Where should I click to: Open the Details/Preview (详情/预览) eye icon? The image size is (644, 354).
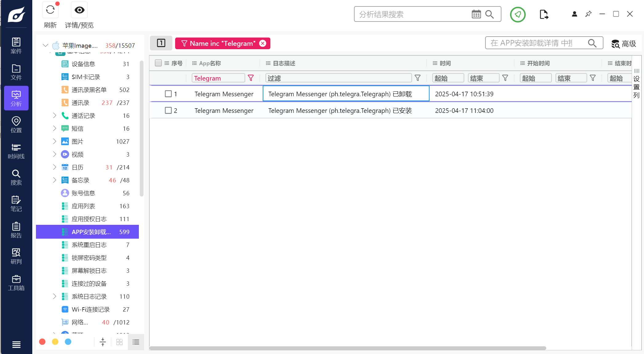point(79,10)
